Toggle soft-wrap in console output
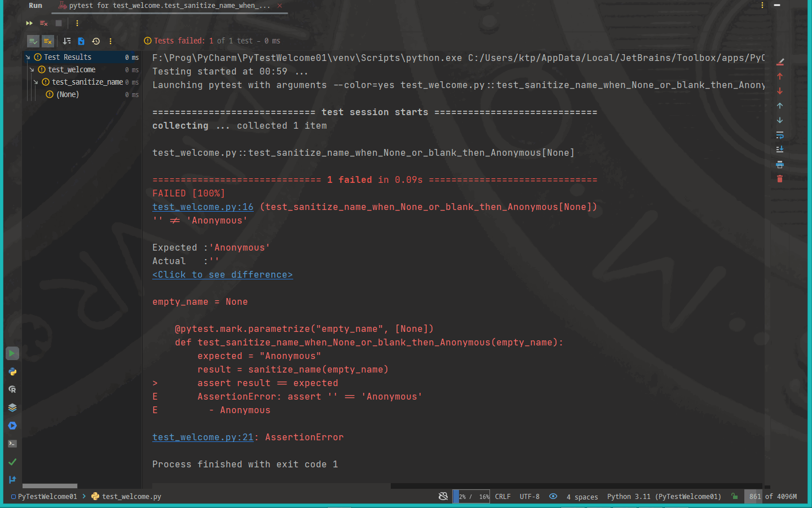 click(x=780, y=135)
